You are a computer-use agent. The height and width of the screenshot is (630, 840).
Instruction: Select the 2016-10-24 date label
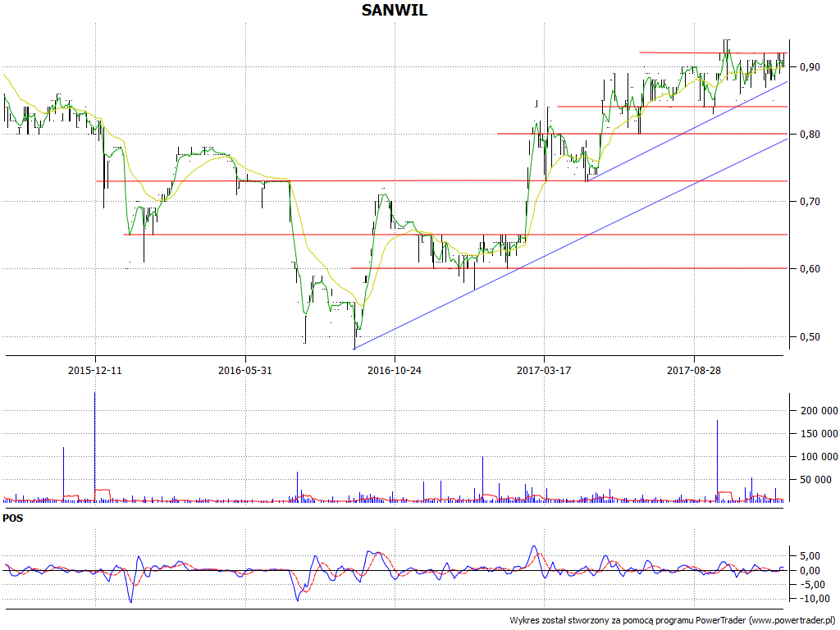[395, 370]
